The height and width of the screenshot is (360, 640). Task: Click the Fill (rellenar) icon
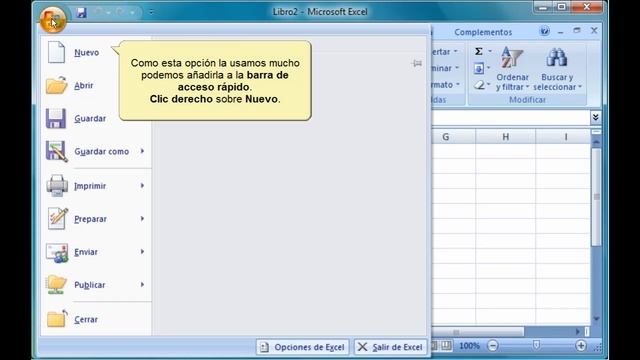click(479, 68)
